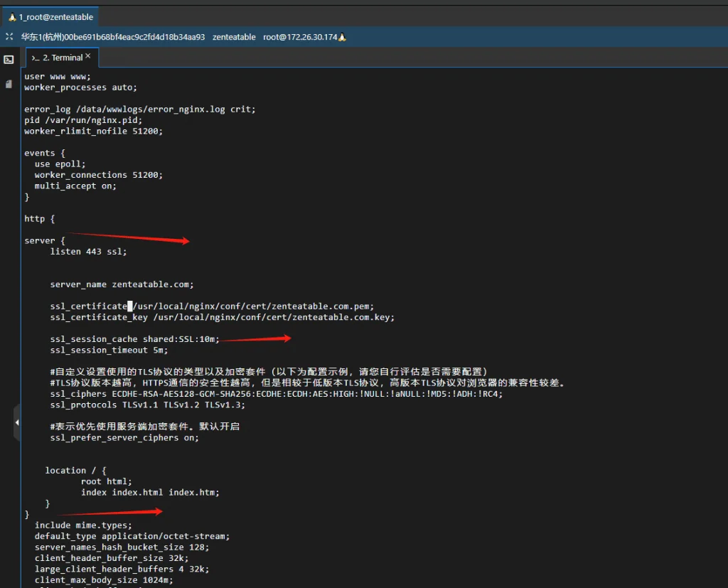
Task: Click the ssl_certificate_key zenteatable.com.key line
Action: [223, 317]
